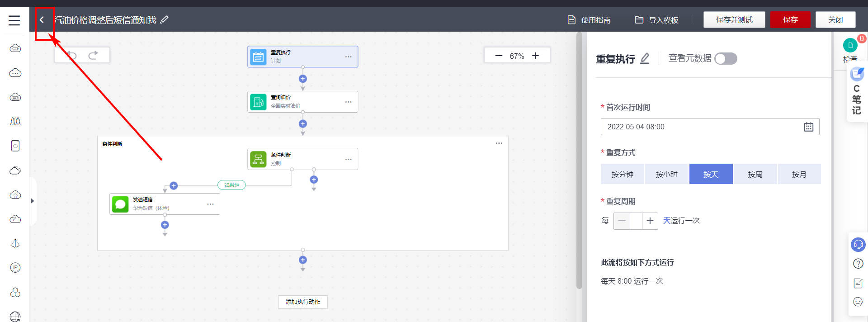Undo the last canvas action
This screenshot has height=322, width=868.
coord(72,55)
